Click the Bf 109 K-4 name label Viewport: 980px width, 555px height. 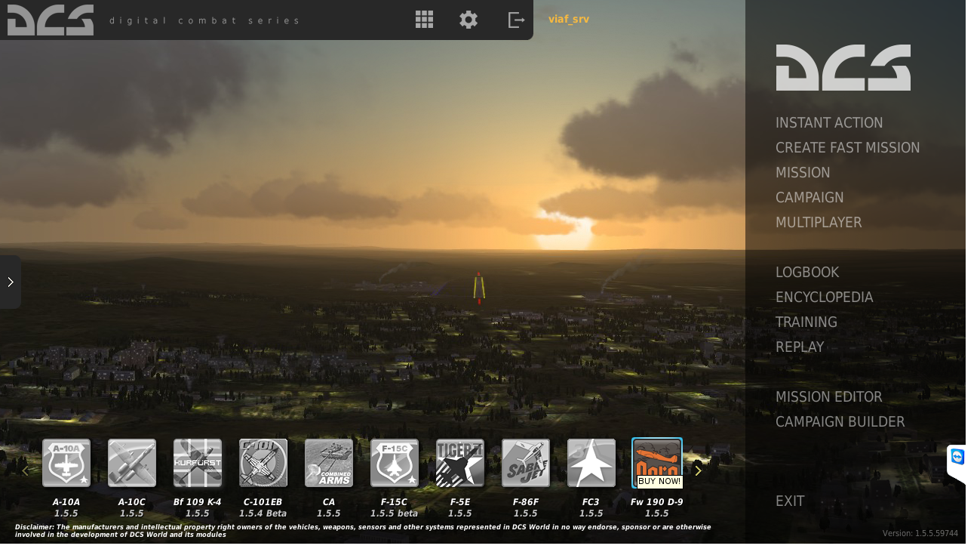click(x=198, y=502)
